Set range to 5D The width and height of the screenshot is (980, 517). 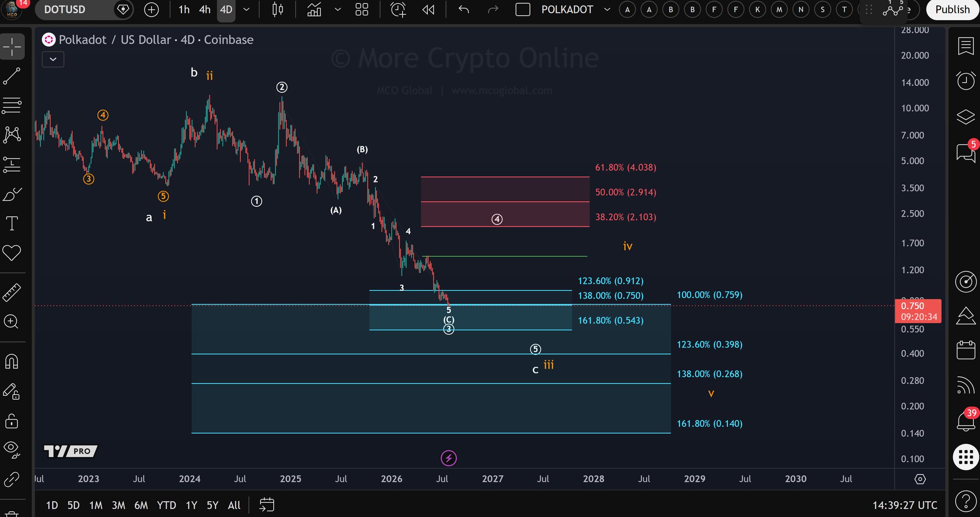point(73,505)
